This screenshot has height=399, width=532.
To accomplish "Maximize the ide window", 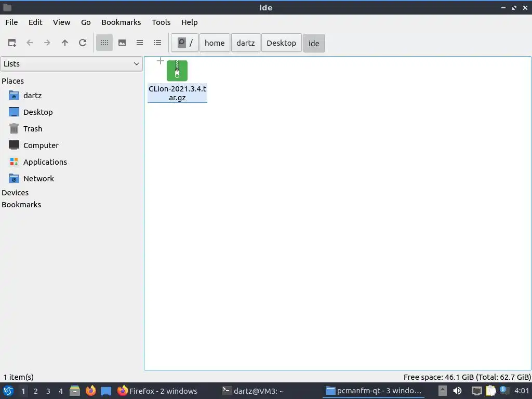I will [x=514, y=7].
